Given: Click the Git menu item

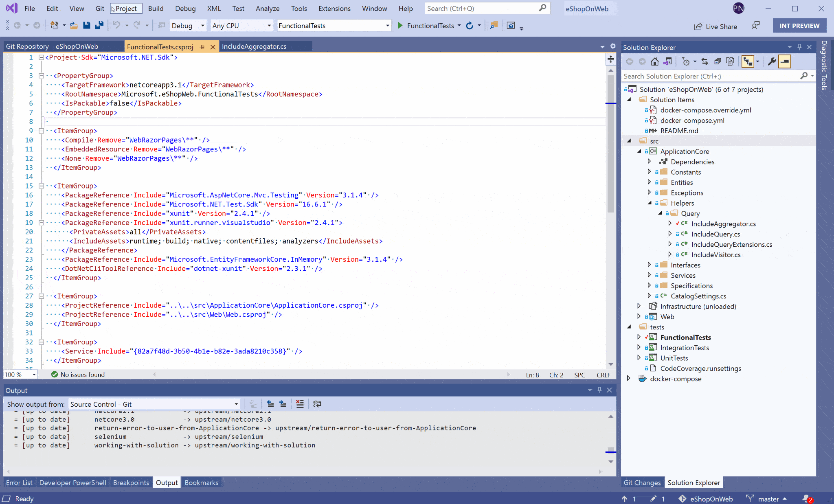Looking at the screenshot, I should (x=99, y=8).
